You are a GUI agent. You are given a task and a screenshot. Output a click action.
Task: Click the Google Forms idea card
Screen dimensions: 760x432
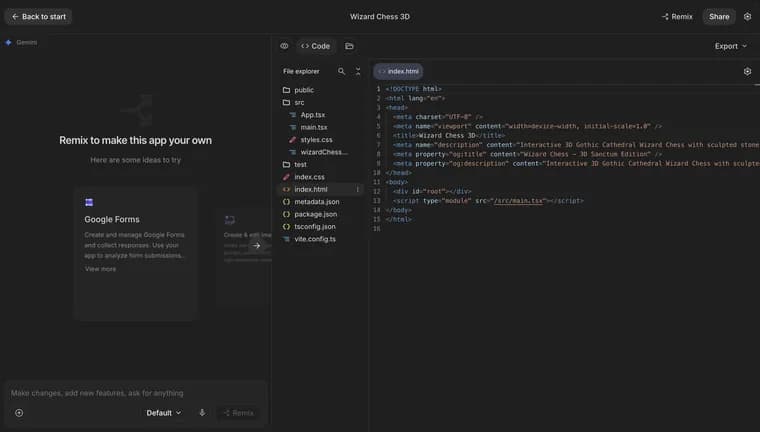[136, 254]
